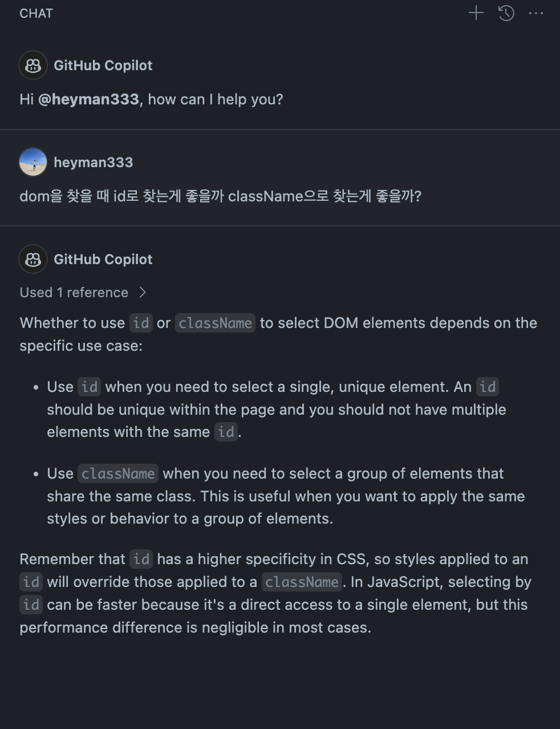Click the id chip ending the first bullet
The height and width of the screenshot is (729, 560).
click(x=226, y=432)
